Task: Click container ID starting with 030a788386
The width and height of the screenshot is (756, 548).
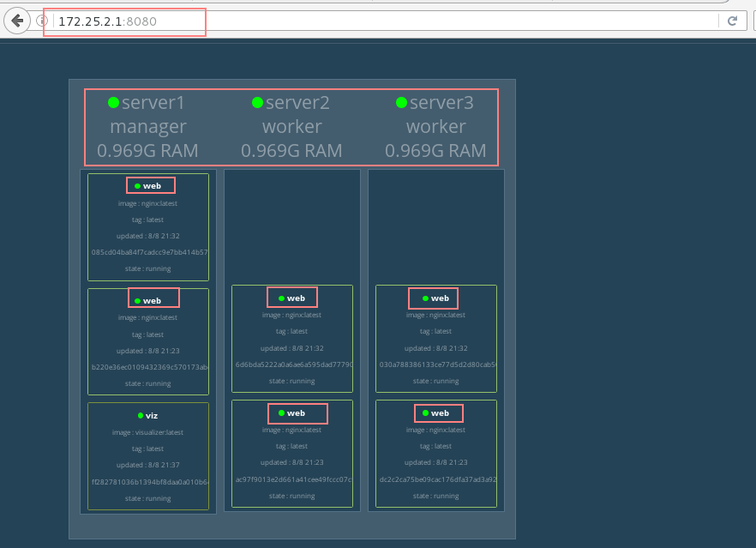Action: [x=438, y=364]
